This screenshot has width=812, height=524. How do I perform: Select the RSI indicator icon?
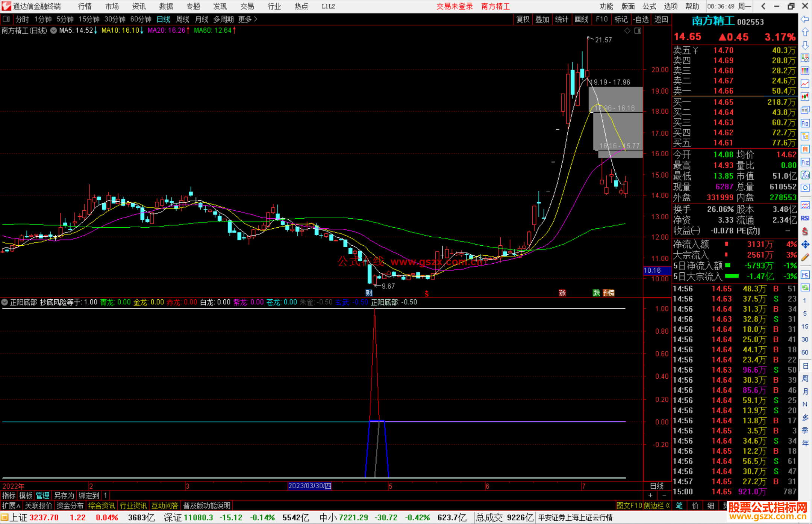pyautogui.click(x=805, y=218)
